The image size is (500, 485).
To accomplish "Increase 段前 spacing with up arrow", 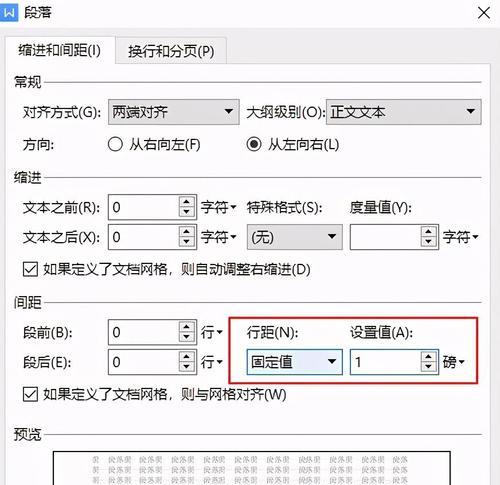I will click(x=187, y=327).
